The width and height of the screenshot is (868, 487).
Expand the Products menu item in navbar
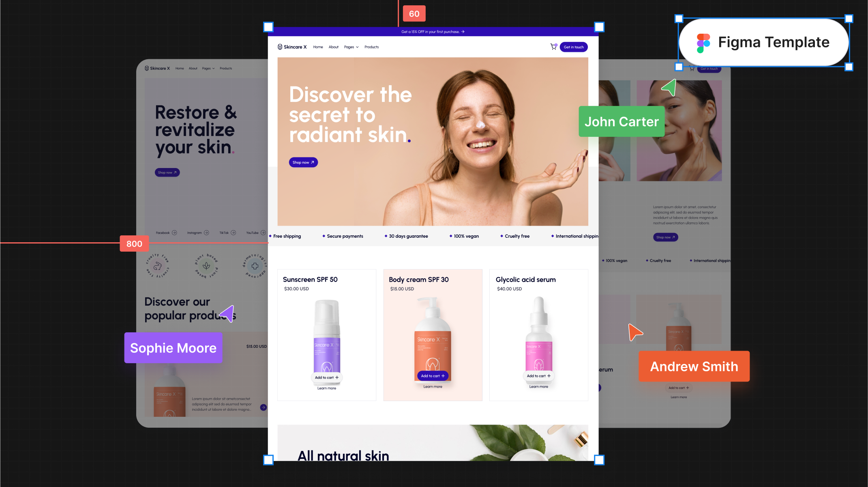click(x=371, y=47)
